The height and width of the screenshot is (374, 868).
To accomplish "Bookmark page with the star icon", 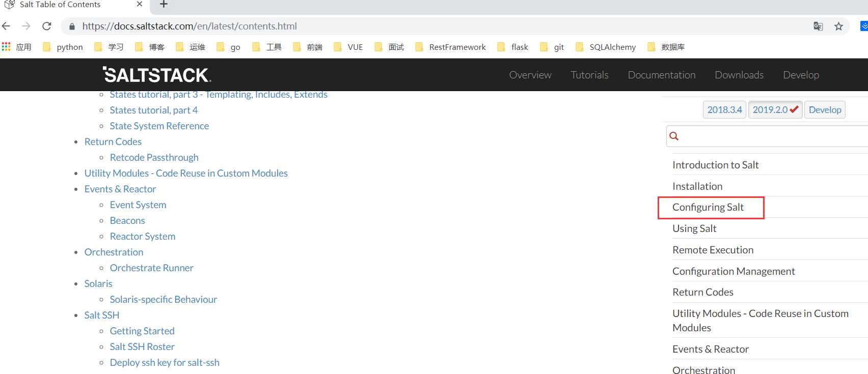I will pos(838,26).
